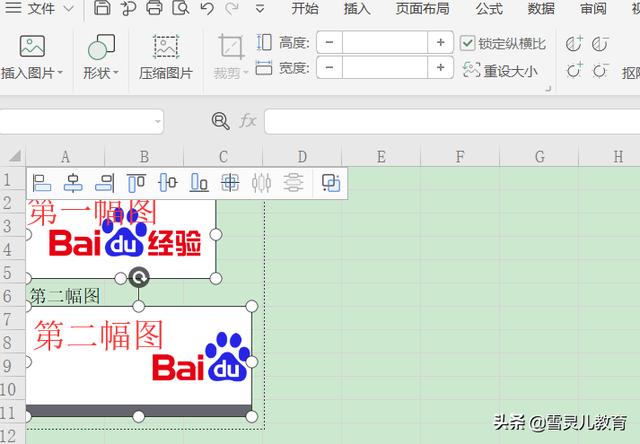Click the zoom magnifier icon beside fx

[220, 121]
